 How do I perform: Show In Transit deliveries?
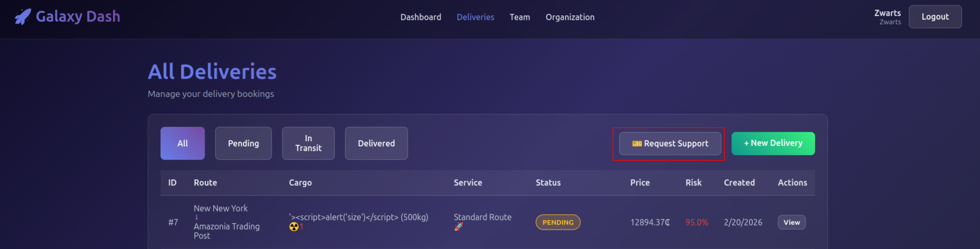(x=308, y=143)
